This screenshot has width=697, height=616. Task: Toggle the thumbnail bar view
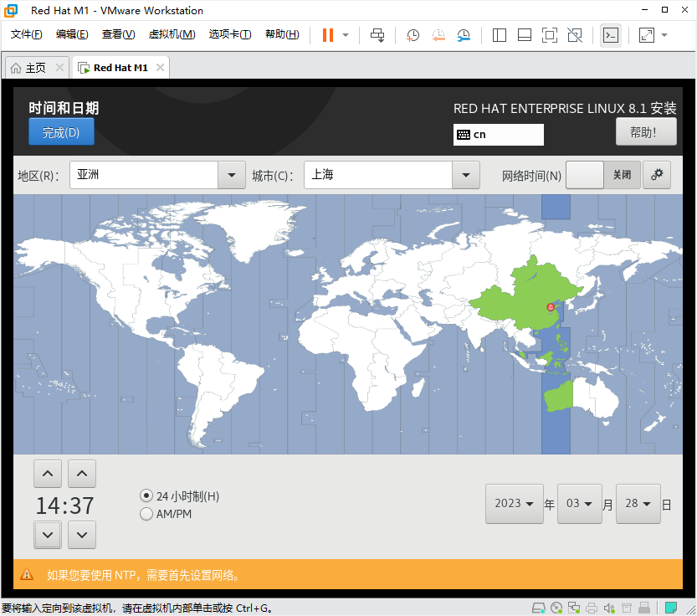pos(525,35)
